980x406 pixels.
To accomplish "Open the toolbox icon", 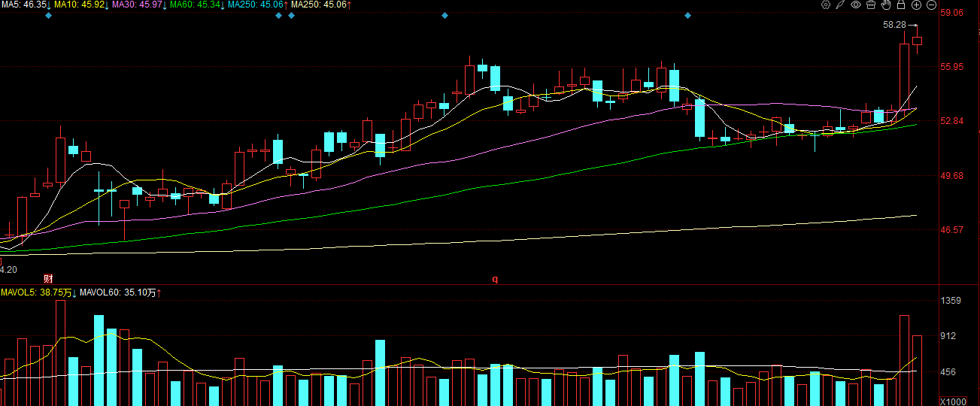I will pos(871,5).
